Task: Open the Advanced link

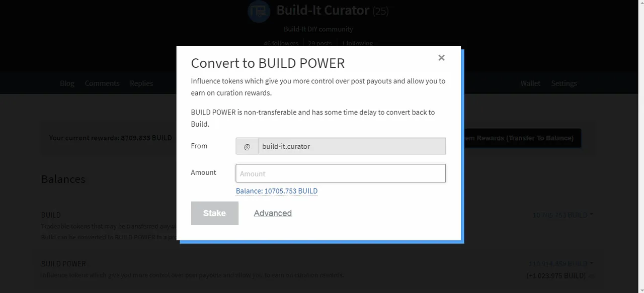Action: point(273,213)
